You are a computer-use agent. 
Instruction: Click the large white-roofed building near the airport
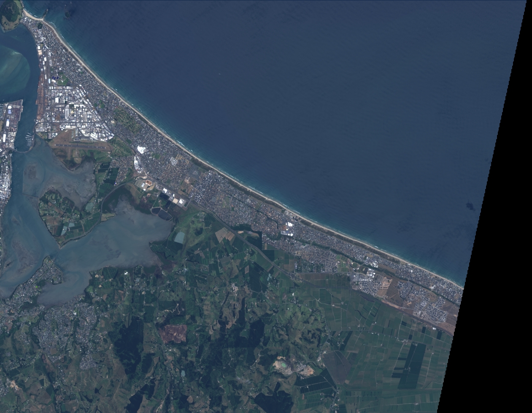pyautogui.click(x=141, y=149)
